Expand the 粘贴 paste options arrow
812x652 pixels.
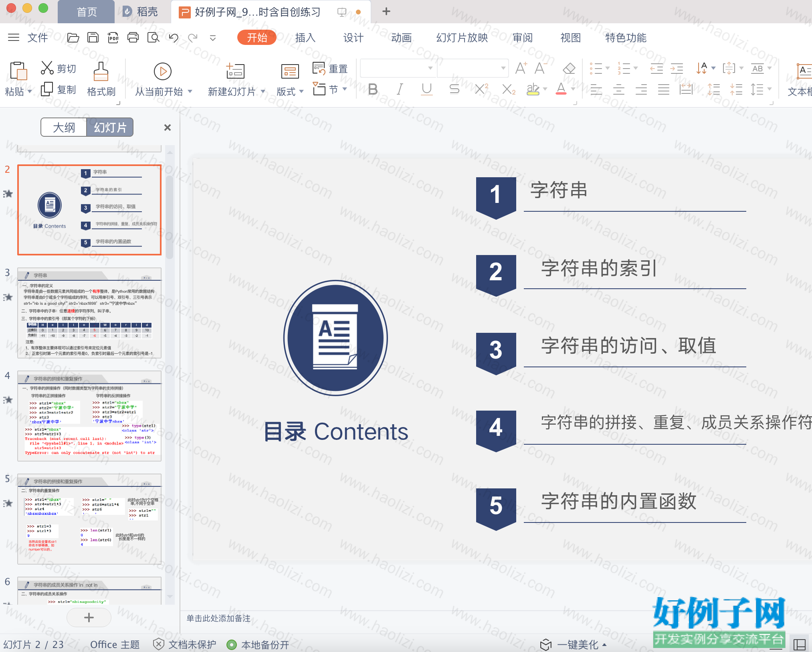[30, 91]
